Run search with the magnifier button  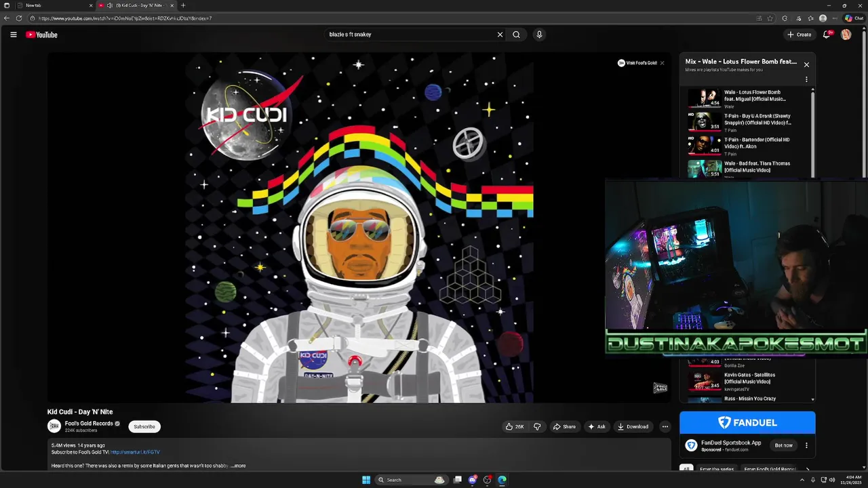pos(516,35)
